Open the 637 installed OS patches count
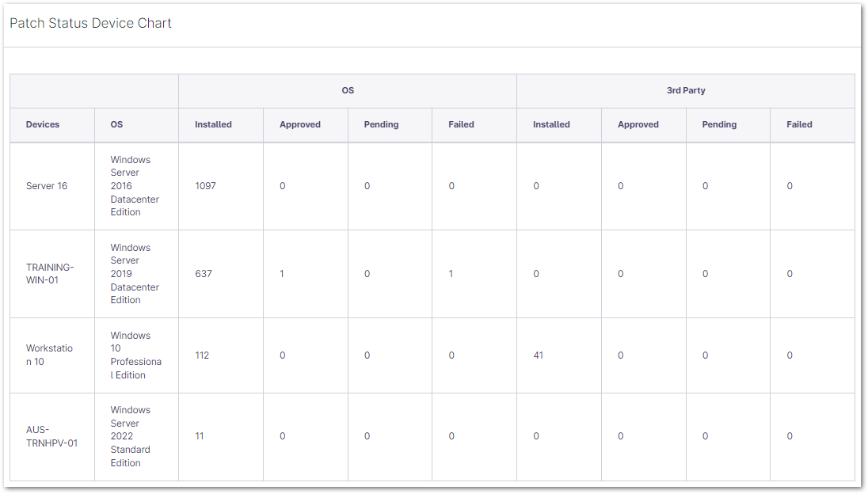The height and width of the screenshot is (494, 868). [x=204, y=274]
